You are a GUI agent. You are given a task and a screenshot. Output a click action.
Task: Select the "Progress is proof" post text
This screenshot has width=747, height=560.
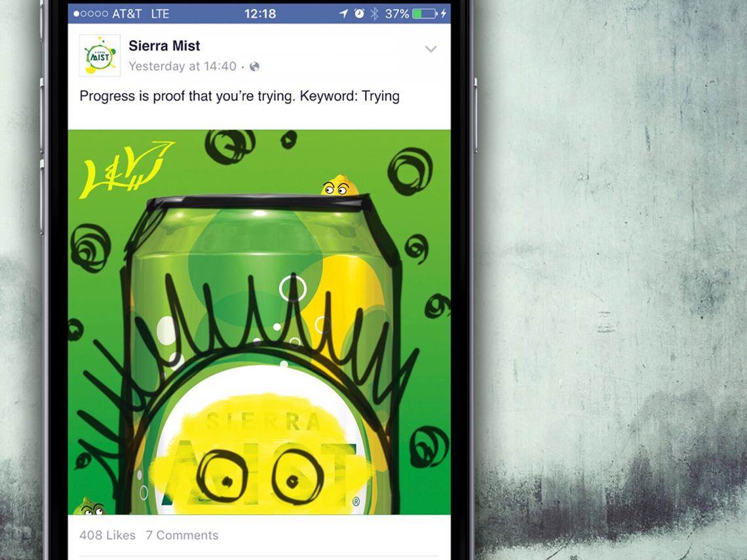click(x=240, y=96)
